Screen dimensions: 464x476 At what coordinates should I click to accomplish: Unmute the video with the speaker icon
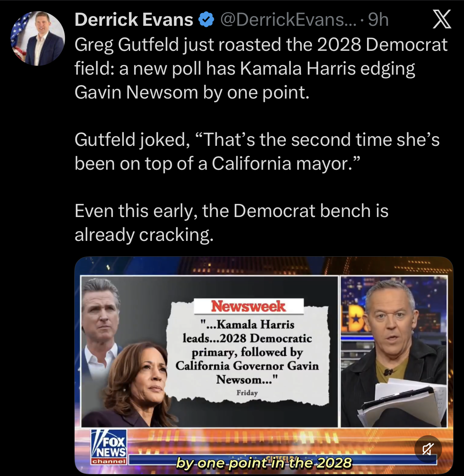[428, 449]
